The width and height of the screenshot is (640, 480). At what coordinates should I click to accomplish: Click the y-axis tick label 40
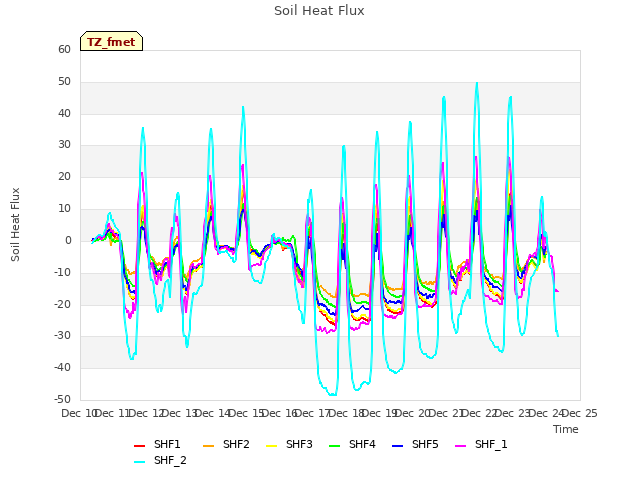pyautogui.click(x=64, y=113)
